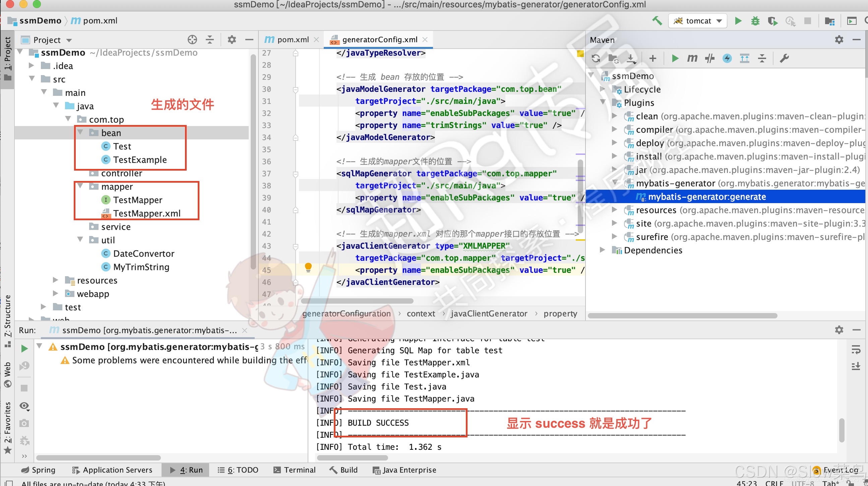
Task: Execute Maven goal with the m icon
Action: point(692,58)
